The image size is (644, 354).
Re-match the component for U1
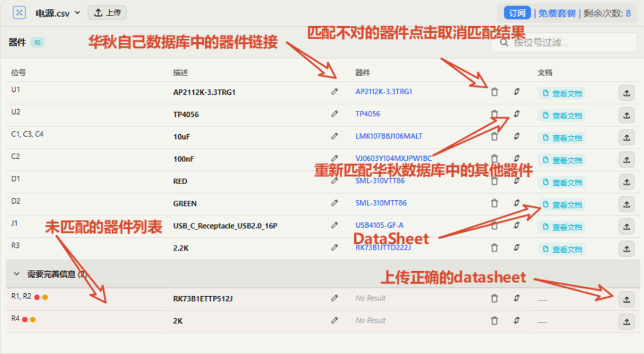click(516, 92)
